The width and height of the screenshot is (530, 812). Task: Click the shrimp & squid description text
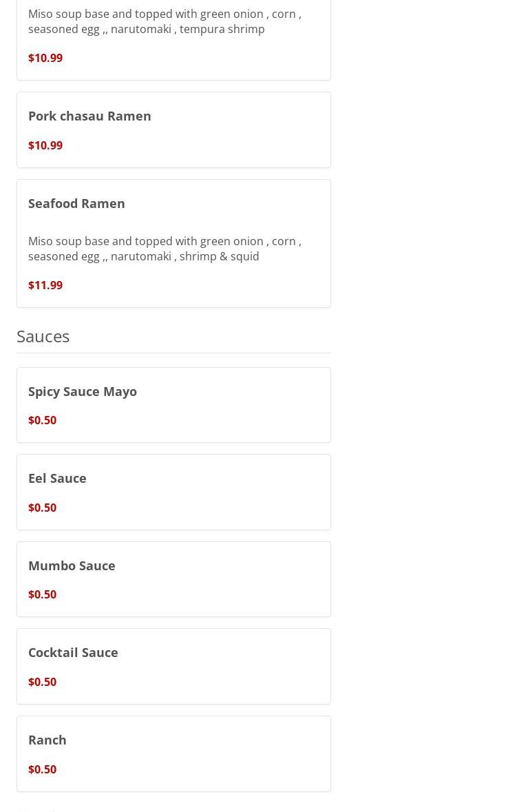coord(164,249)
